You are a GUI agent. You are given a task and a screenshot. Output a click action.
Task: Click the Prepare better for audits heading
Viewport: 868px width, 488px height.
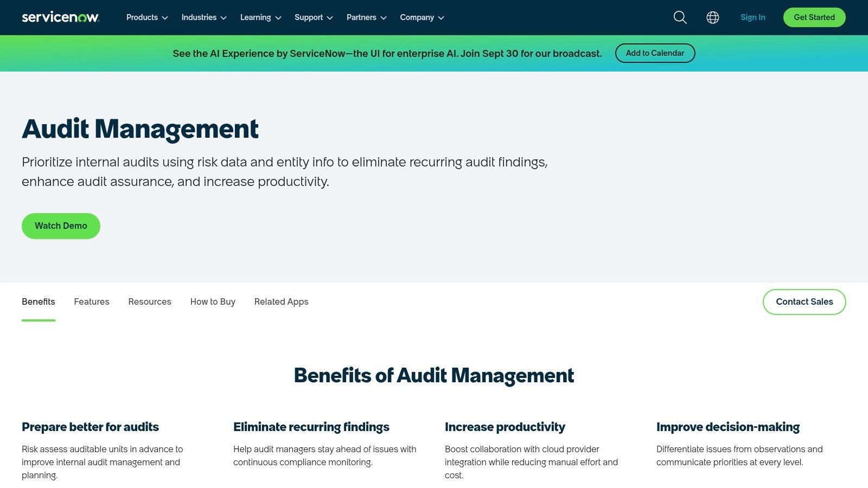[x=90, y=427]
